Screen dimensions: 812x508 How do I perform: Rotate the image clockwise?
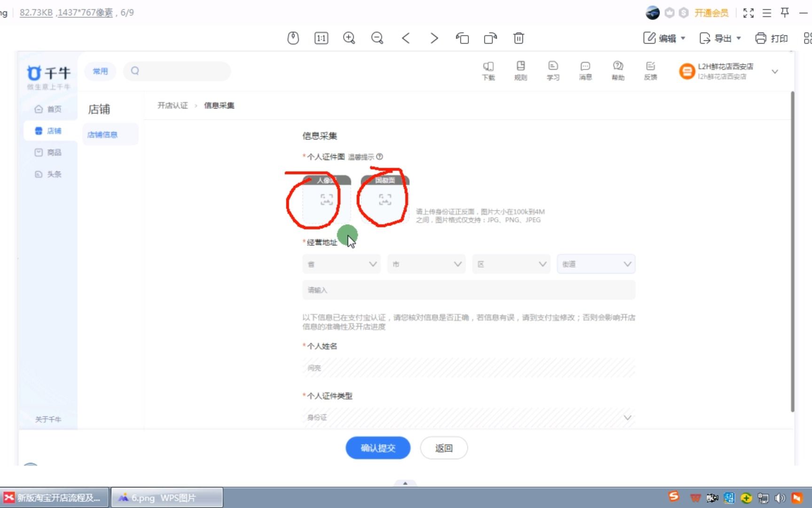pyautogui.click(x=491, y=38)
